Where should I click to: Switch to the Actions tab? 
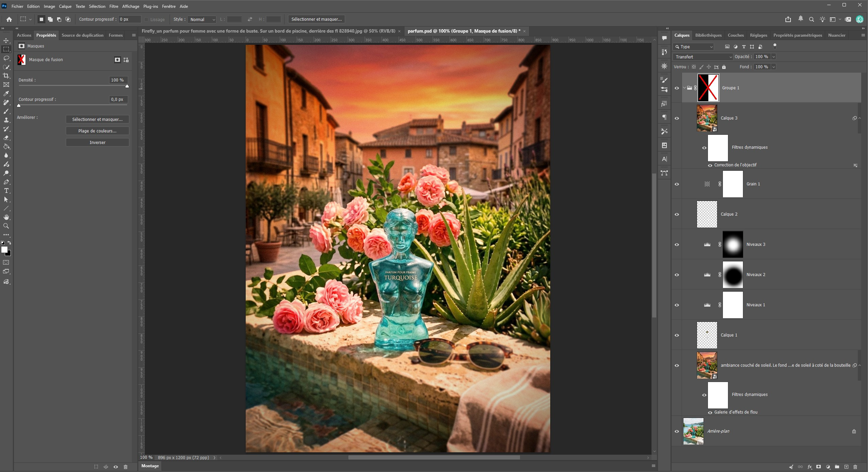(x=24, y=35)
